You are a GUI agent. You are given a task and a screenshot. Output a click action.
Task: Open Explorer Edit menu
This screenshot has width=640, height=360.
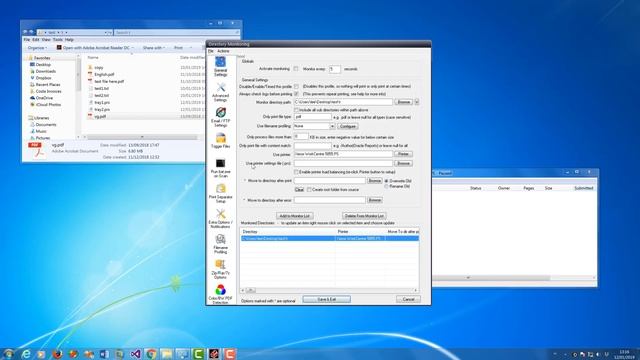36,40
